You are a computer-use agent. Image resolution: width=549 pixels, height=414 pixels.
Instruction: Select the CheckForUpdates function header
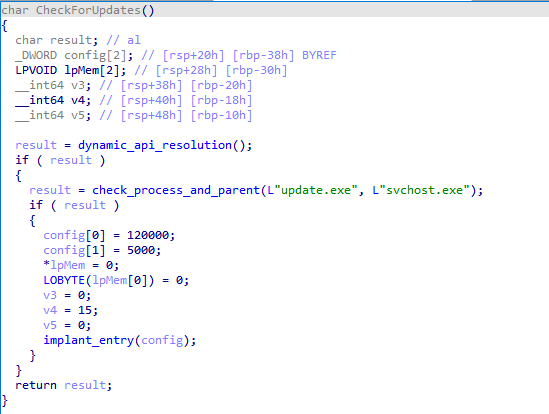tap(78, 10)
